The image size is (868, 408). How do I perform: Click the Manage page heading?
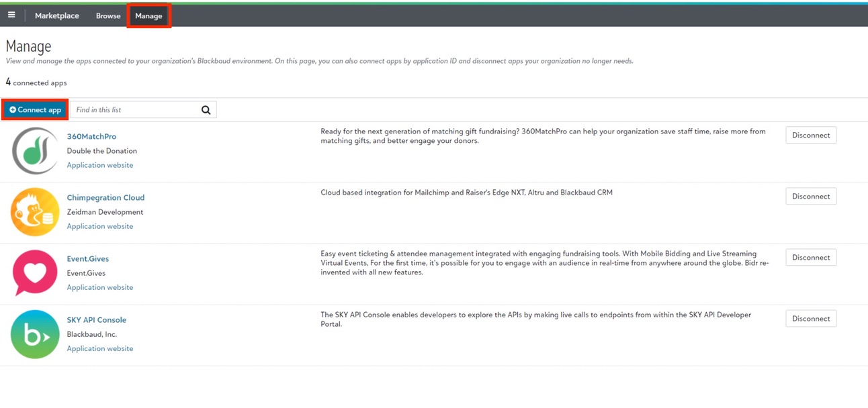[28, 46]
